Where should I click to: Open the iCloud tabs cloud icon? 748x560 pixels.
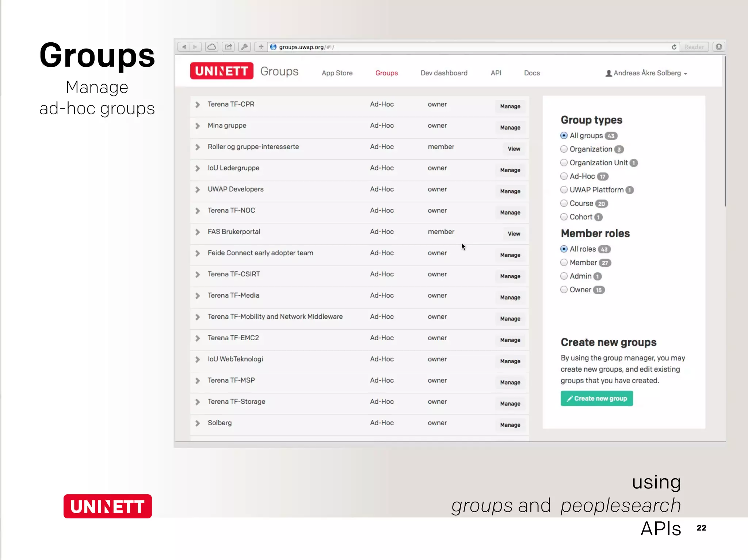click(x=211, y=47)
